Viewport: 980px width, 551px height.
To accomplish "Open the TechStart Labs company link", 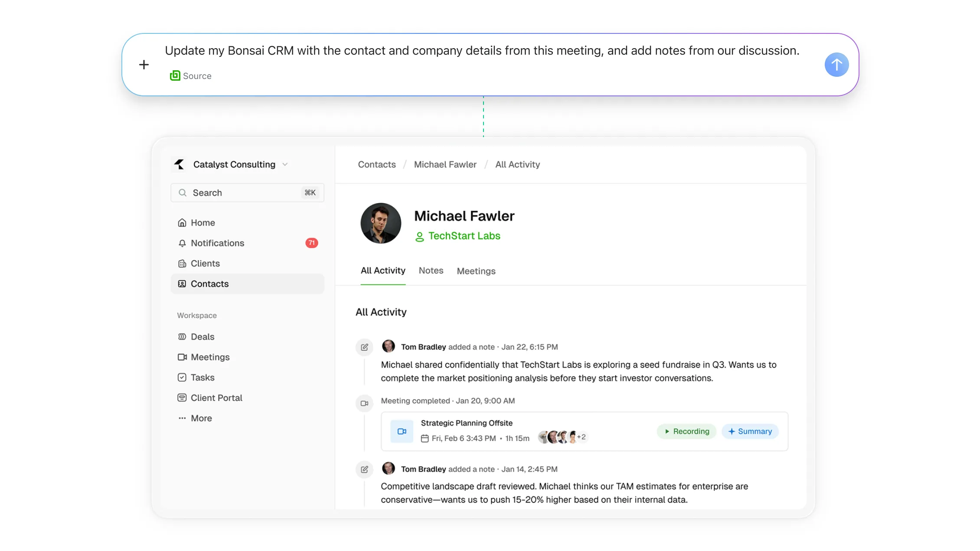I will pos(464,236).
